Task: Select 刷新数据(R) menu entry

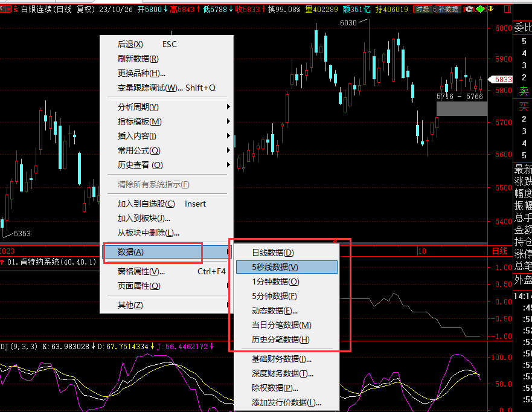Action: 167,59
